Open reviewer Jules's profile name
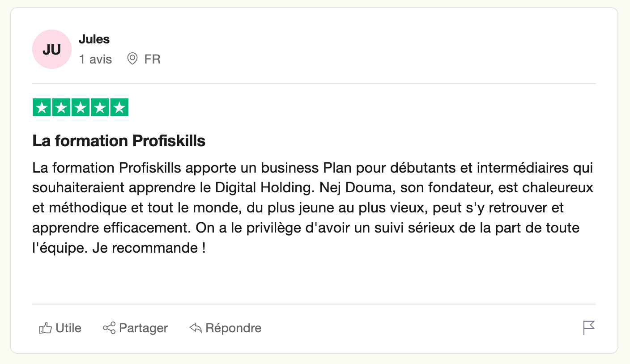The width and height of the screenshot is (630, 364). (94, 39)
